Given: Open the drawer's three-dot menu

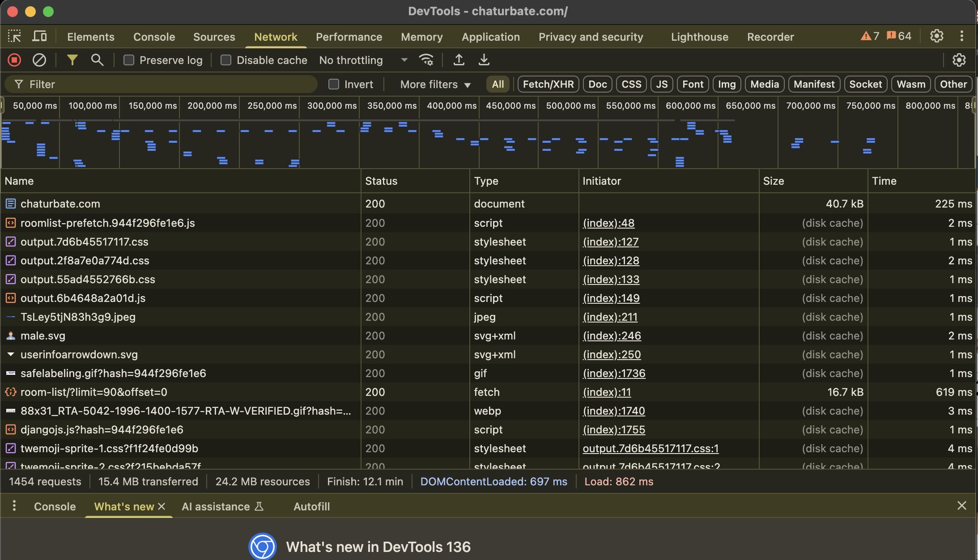Looking at the screenshot, I should tap(14, 506).
